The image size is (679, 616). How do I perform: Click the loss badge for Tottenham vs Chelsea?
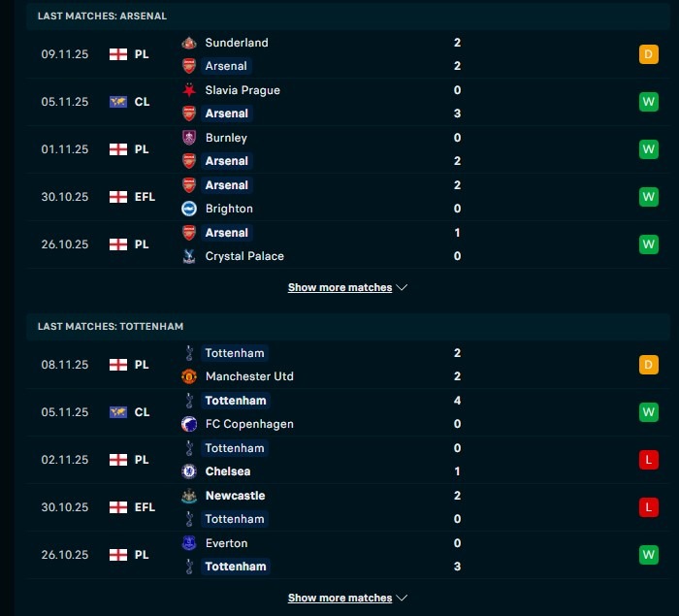click(648, 460)
